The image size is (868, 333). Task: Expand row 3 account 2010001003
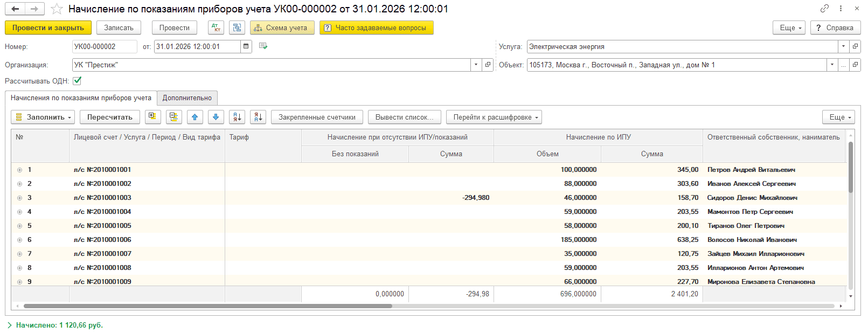20,198
